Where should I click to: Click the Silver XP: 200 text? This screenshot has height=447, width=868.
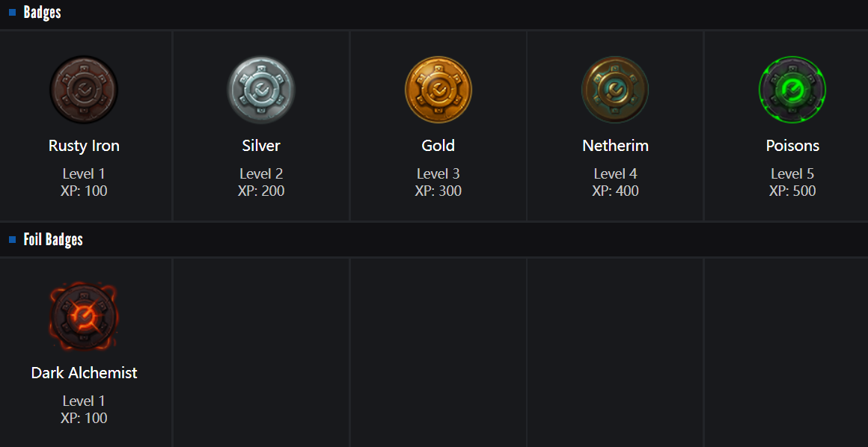[261, 191]
